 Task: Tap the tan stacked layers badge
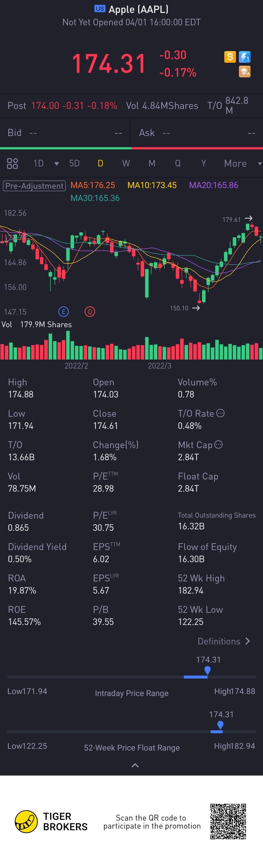244,72
